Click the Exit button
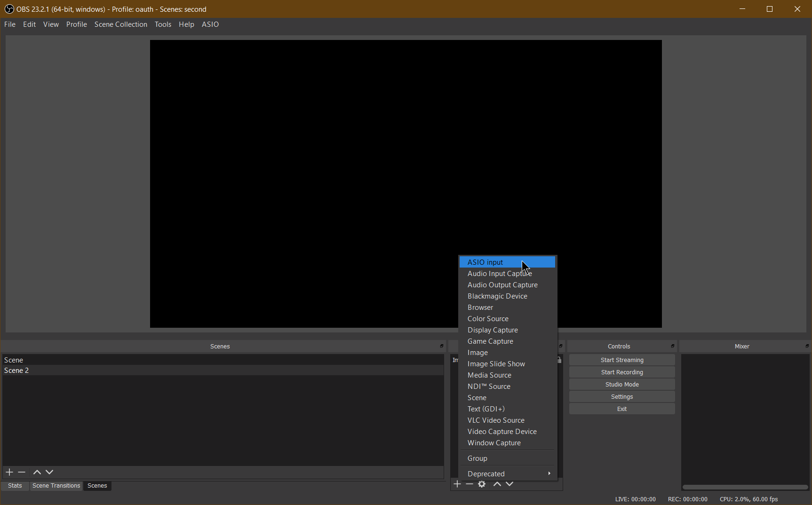 622,409
